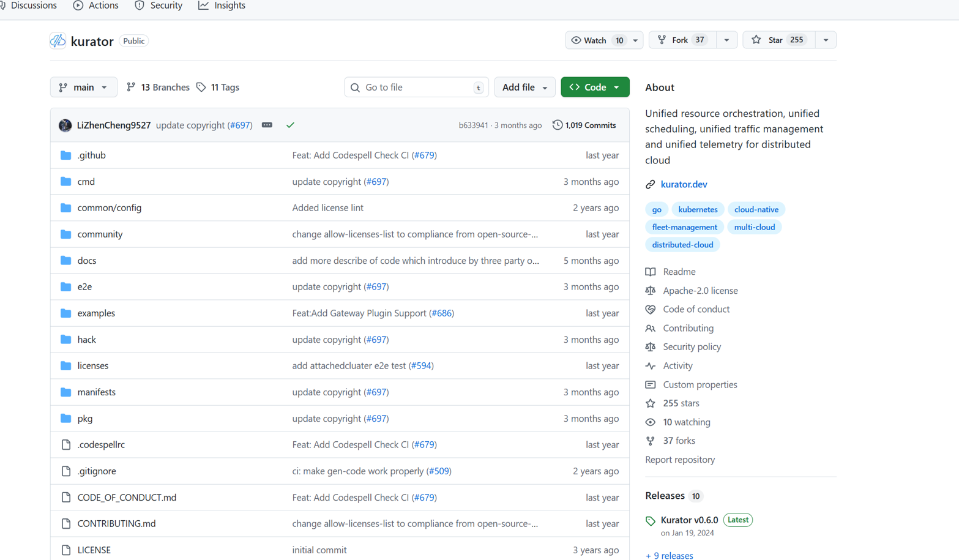Image resolution: width=959 pixels, height=560 pixels.
Task: Click into the Go to file search field
Action: (416, 88)
